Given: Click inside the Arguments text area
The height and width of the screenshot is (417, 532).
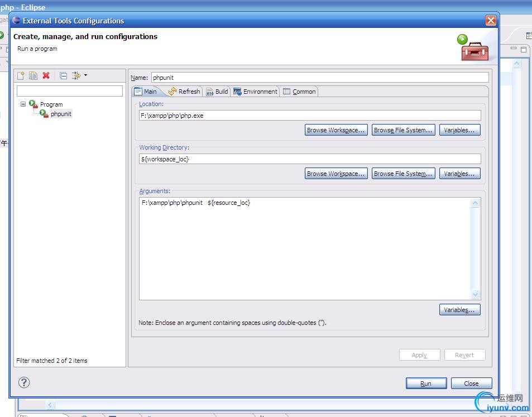Looking at the screenshot, I should click(305, 249).
